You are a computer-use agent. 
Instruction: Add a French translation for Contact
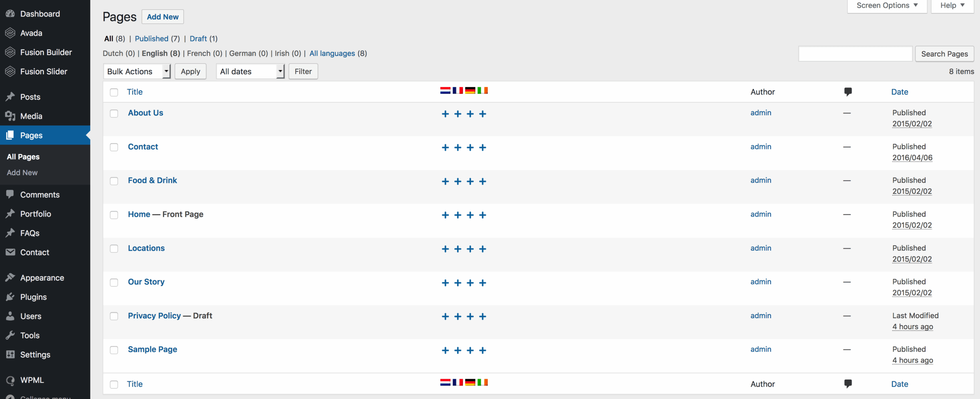(457, 147)
